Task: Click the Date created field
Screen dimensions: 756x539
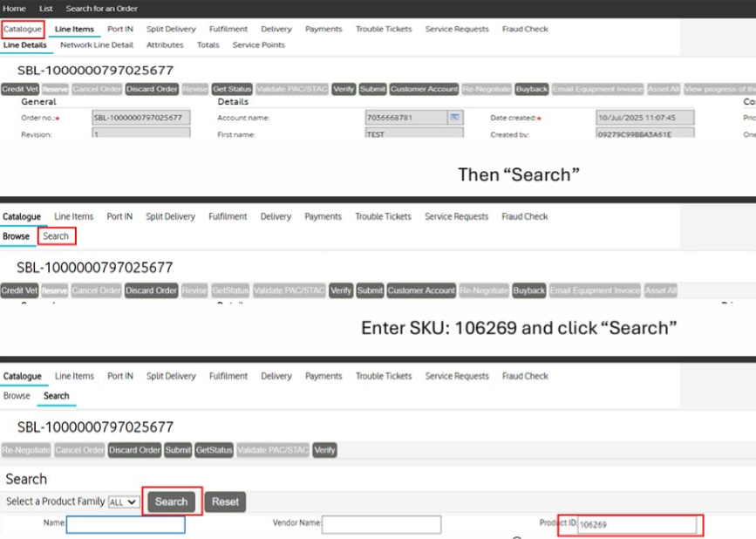Action: point(644,118)
